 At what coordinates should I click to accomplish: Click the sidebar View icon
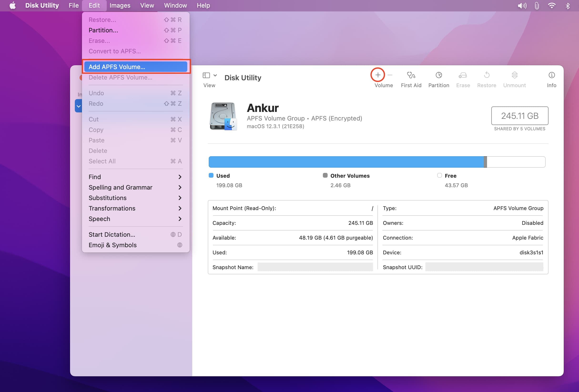(206, 75)
